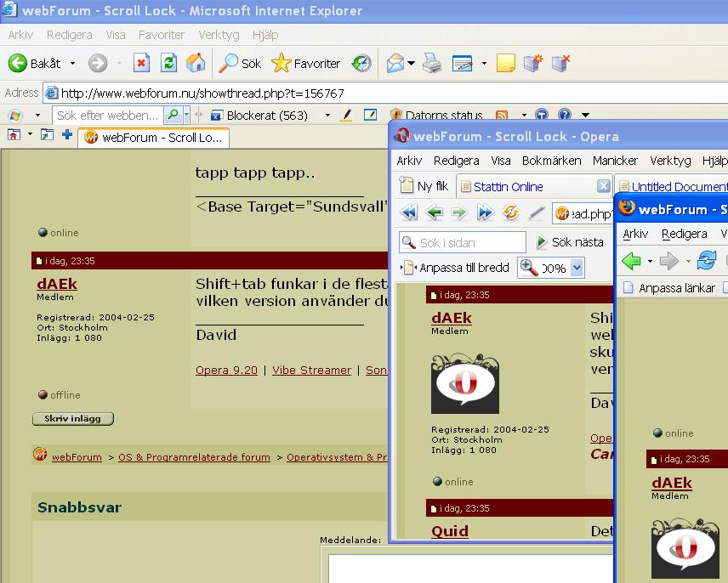Click the Sök i sidan field in Opera
The height and width of the screenshot is (583, 728).
pos(463,242)
